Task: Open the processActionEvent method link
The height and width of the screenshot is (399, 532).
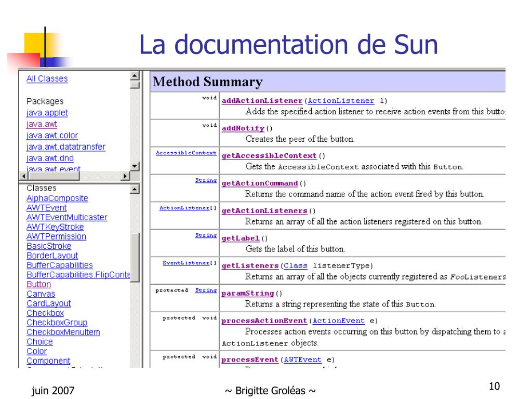Action: click(x=264, y=321)
